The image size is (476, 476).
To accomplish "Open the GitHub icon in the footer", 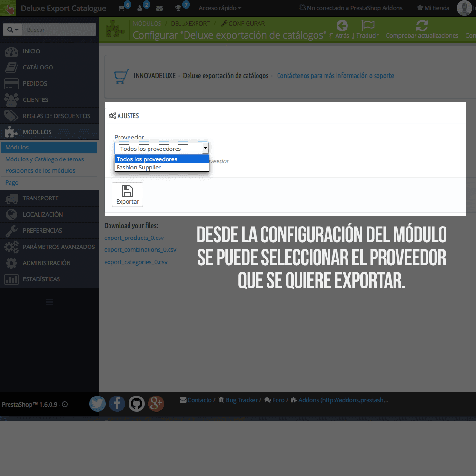I will [x=137, y=404].
